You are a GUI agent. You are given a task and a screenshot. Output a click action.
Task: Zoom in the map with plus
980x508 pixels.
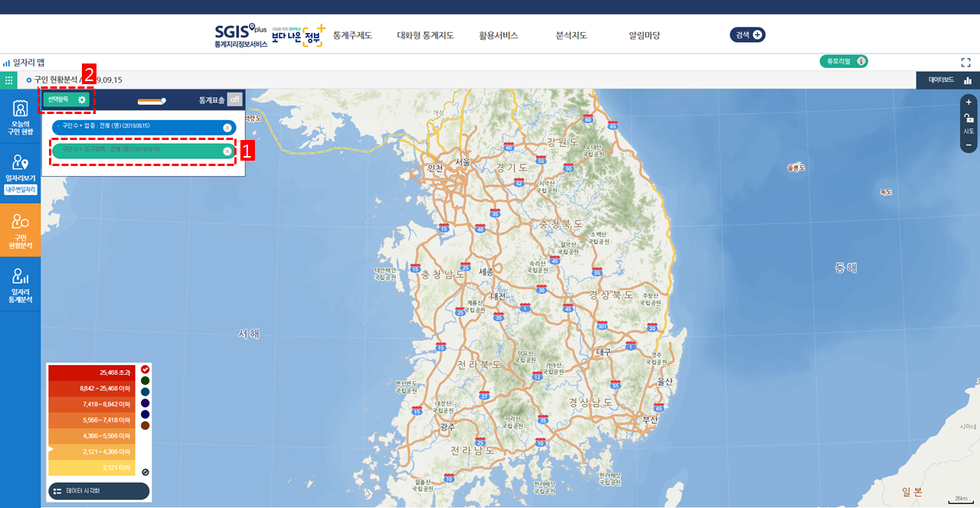point(969,103)
